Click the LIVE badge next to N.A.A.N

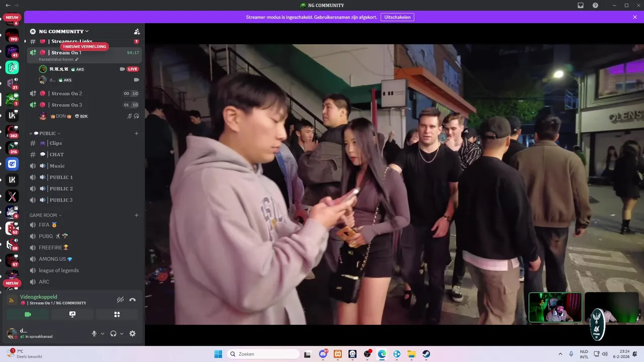click(x=133, y=69)
